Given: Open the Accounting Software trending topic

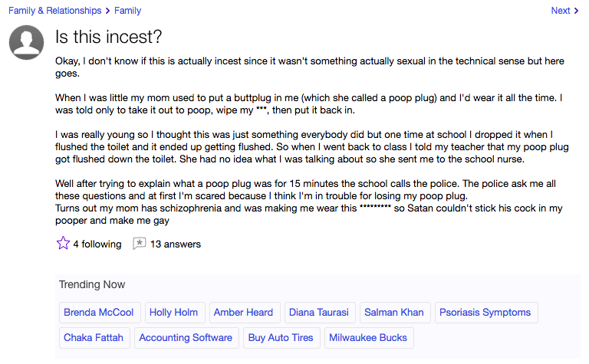Looking at the screenshot, I should [186, 338].
